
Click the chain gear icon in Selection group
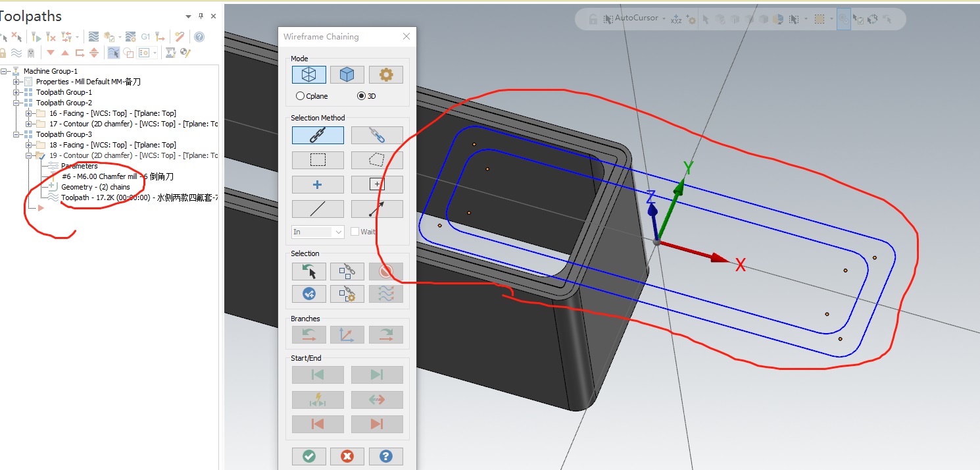click(x=347, y=294)
